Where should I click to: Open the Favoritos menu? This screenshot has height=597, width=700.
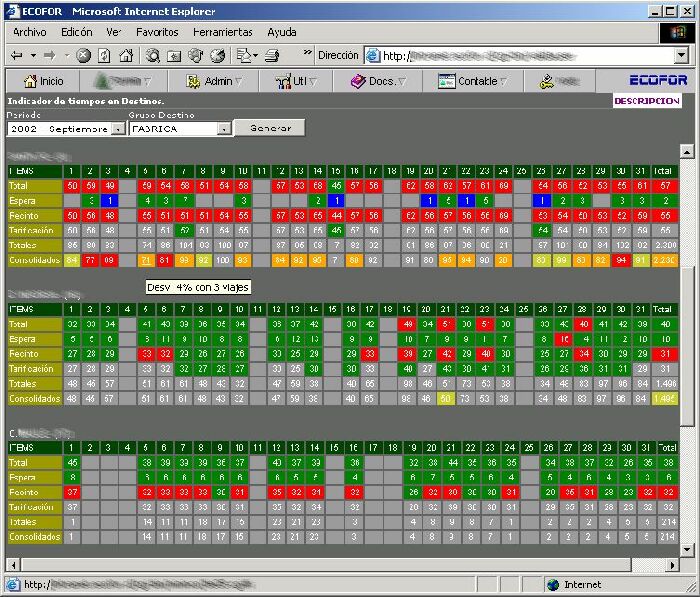(x=157, y=32)
